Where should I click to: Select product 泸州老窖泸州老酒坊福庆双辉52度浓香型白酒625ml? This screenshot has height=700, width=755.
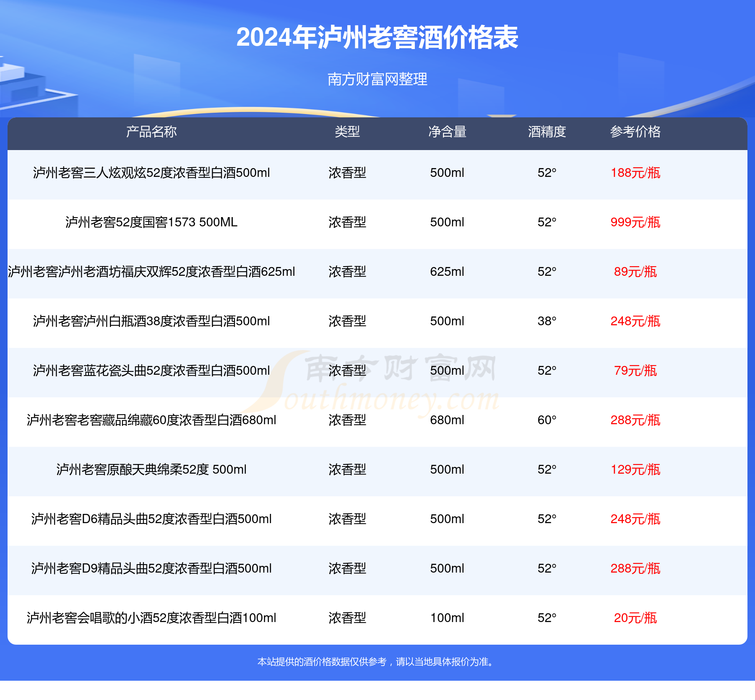pyautogui.click(x=151, y=272)
